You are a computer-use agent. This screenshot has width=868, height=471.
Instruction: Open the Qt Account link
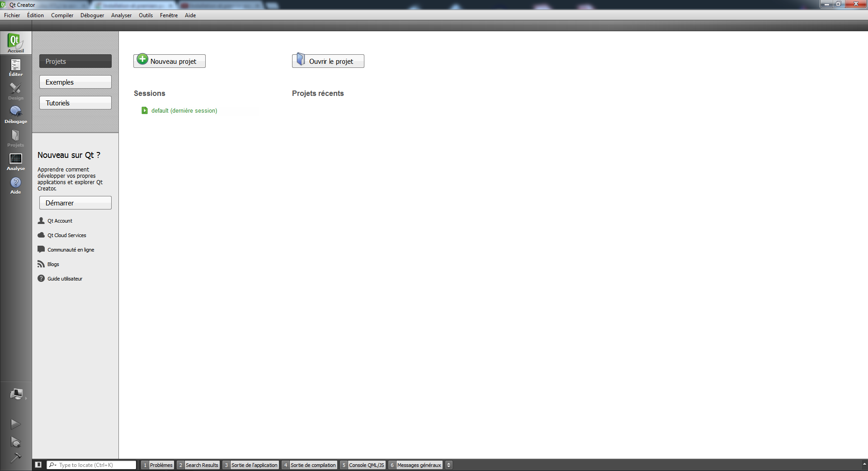click(x=60, y=221)
